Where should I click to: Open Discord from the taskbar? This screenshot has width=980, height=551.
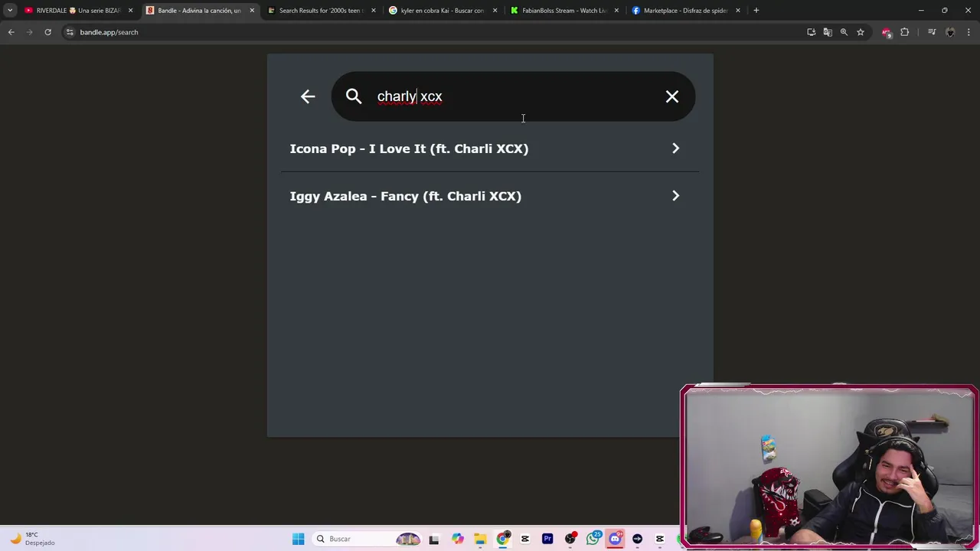pos(615,539)
